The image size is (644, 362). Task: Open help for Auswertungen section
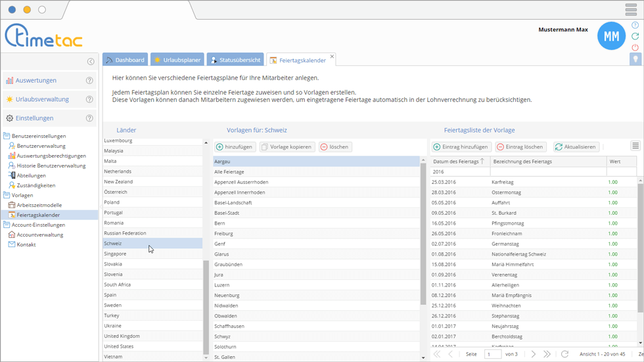tap(89, 81)
